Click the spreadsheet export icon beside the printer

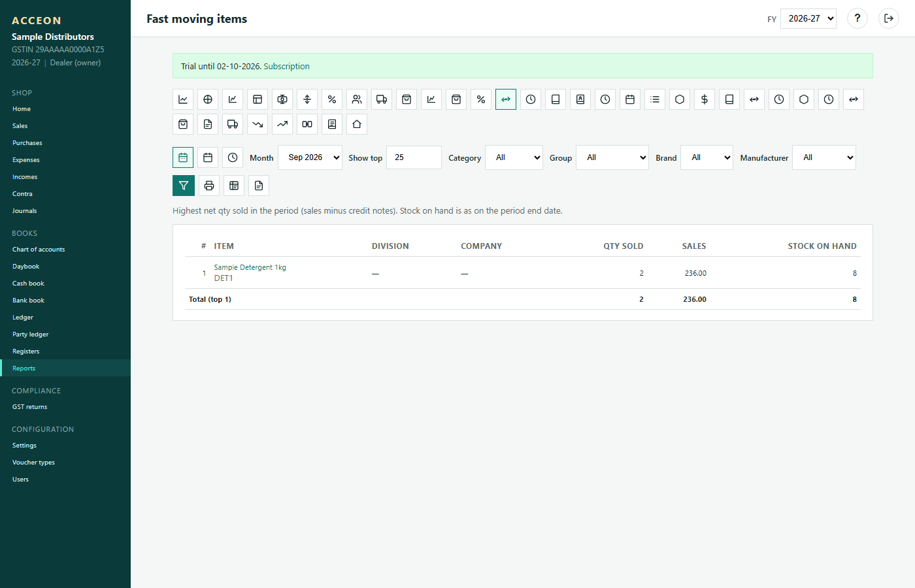[x=234, y=186]
